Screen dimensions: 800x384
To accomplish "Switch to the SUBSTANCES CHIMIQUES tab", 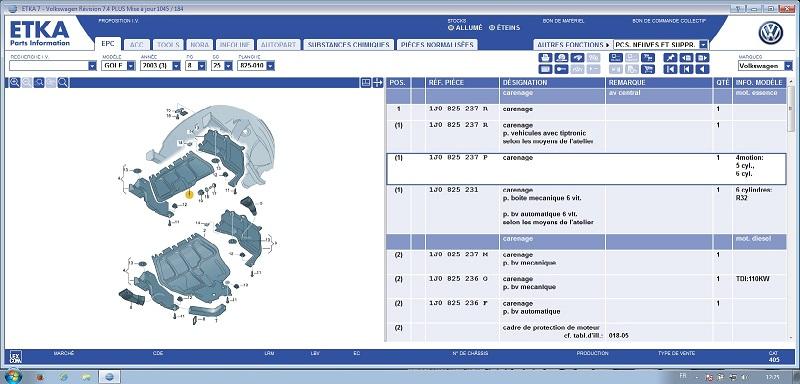I will [x=349, y=45].
